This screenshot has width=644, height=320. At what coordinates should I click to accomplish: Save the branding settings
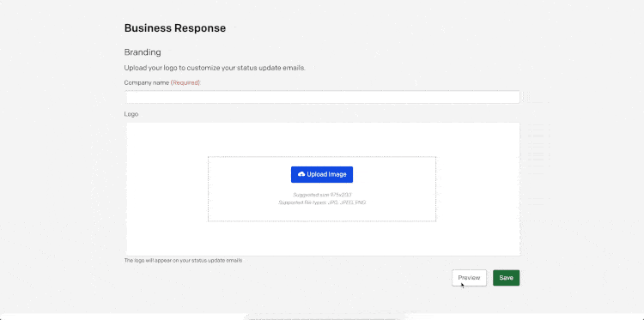coord(506,278)
